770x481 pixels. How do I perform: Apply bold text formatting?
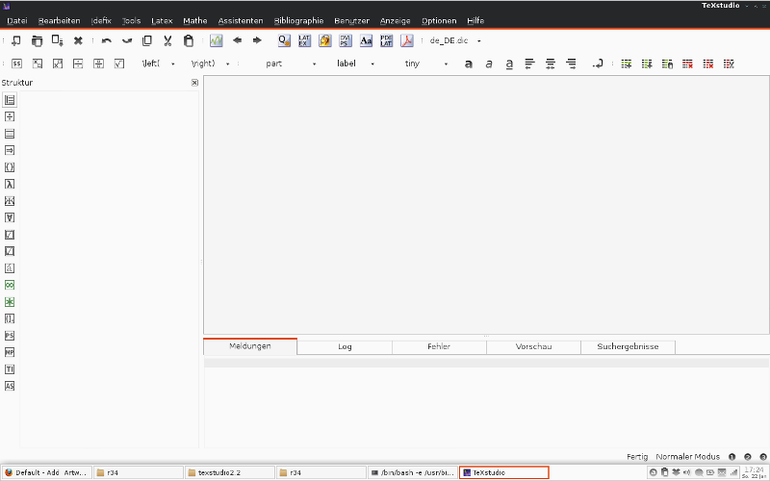[x=468, y=64]
